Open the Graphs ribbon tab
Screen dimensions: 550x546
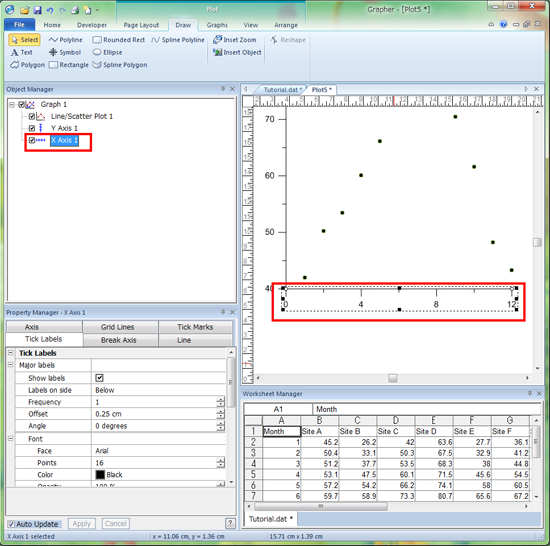click(x=217, y=25)
